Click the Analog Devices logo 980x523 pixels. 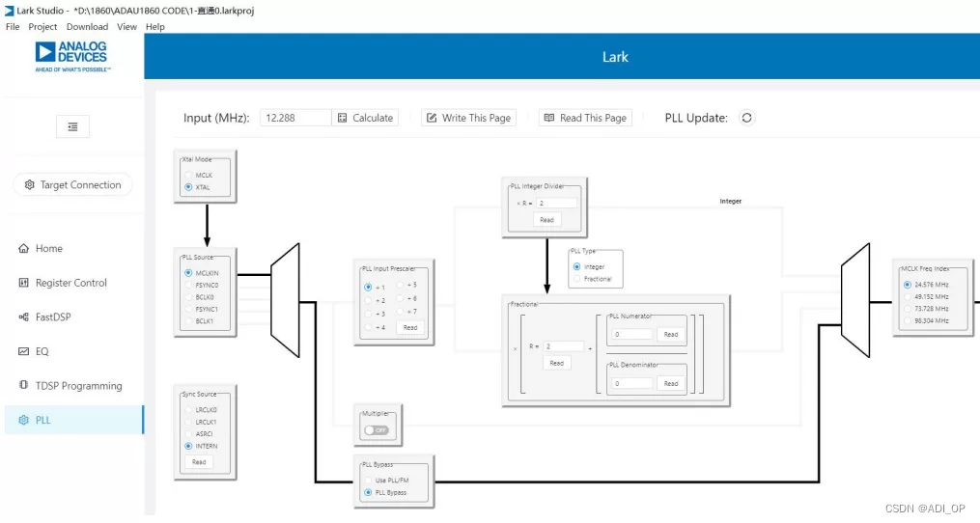(x=72, y=56)
